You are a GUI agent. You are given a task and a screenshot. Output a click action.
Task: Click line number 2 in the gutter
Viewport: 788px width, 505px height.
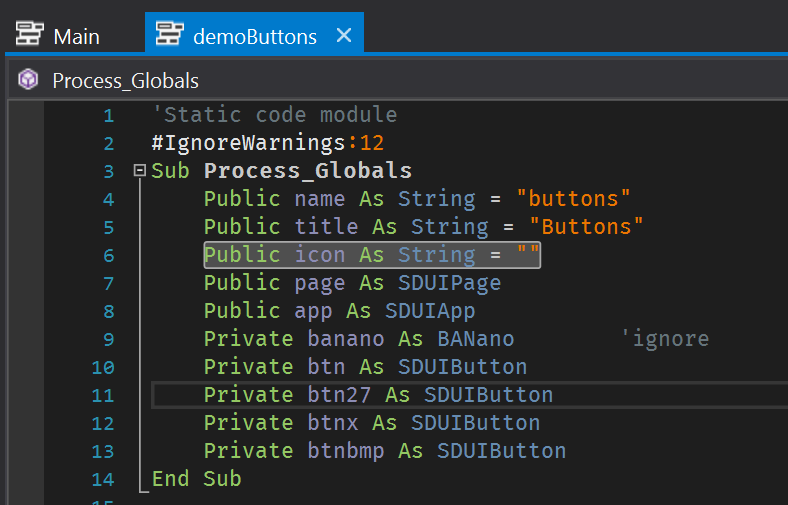pyautogui.click(x=108, y=144)
